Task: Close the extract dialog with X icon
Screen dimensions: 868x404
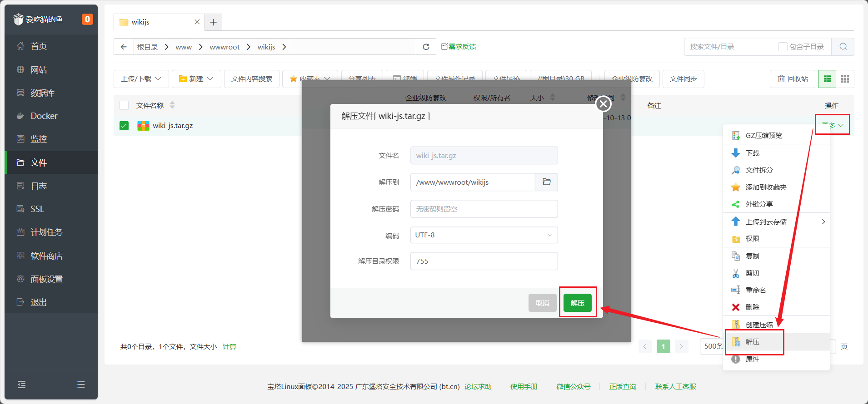Action: tap(603, 104)
